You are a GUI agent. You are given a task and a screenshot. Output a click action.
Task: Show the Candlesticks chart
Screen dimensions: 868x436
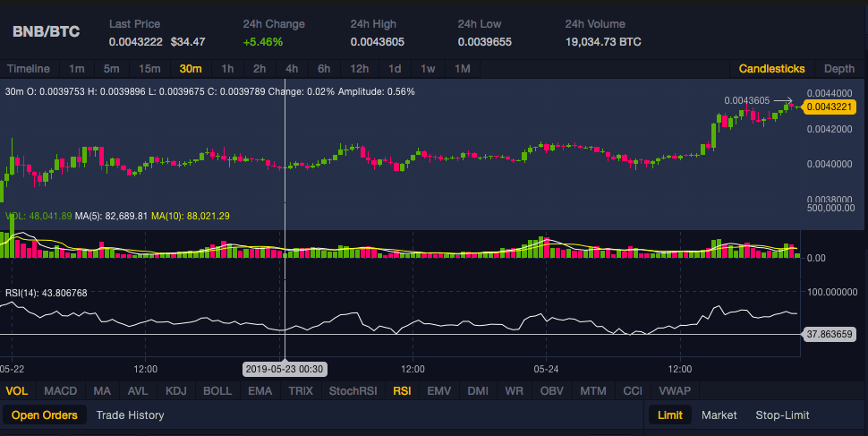click(x=771, y=69)
